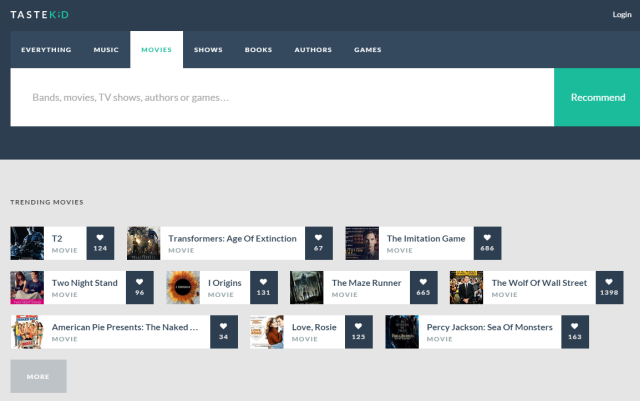This screenshot has width=640, height=401.
Task: Like Love, Rosie heart button
Action: pyautogui.click(x=359, y=332)
